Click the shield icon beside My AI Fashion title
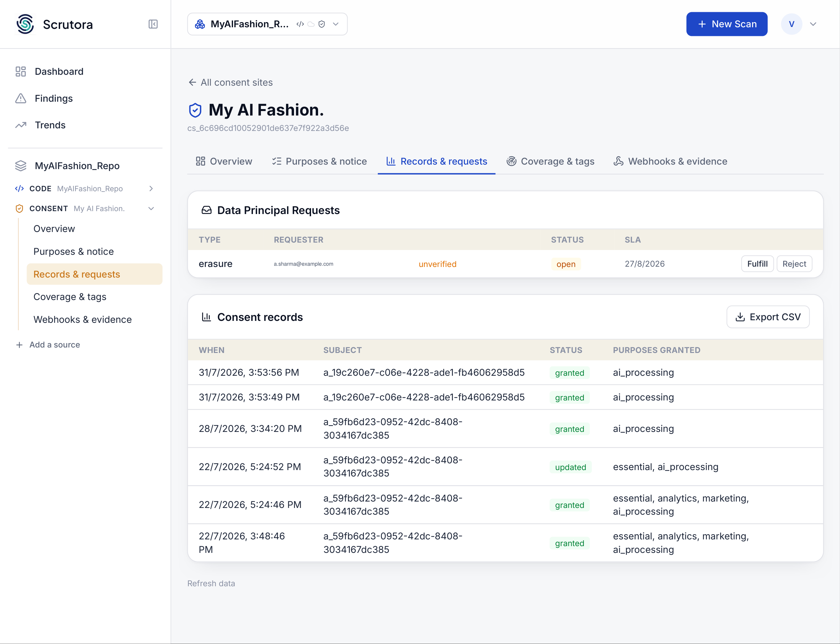 click(x=195, y=110)
